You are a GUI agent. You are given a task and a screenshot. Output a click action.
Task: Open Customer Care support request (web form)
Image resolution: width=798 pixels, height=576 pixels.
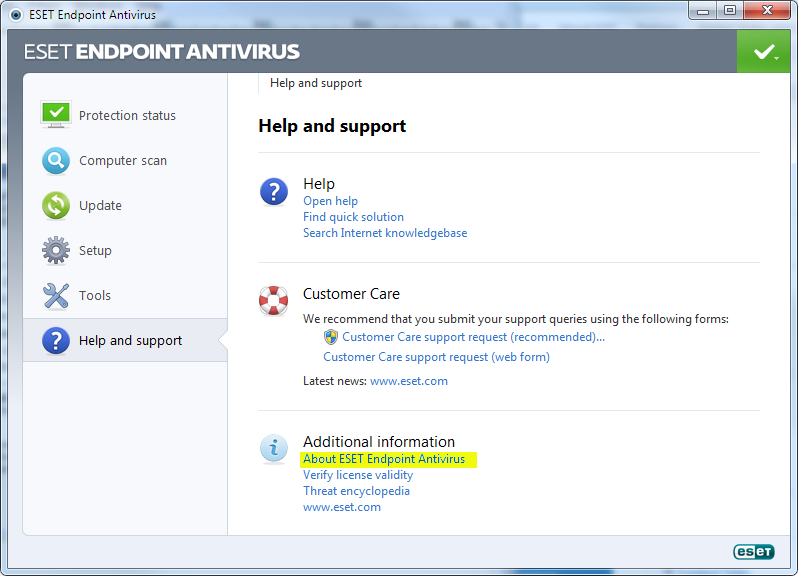point(436,357)
